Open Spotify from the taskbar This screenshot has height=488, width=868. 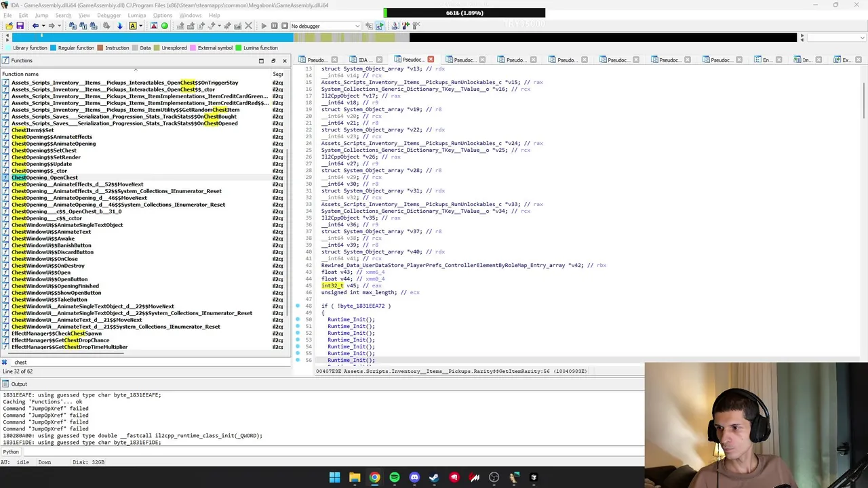[395, 477]
